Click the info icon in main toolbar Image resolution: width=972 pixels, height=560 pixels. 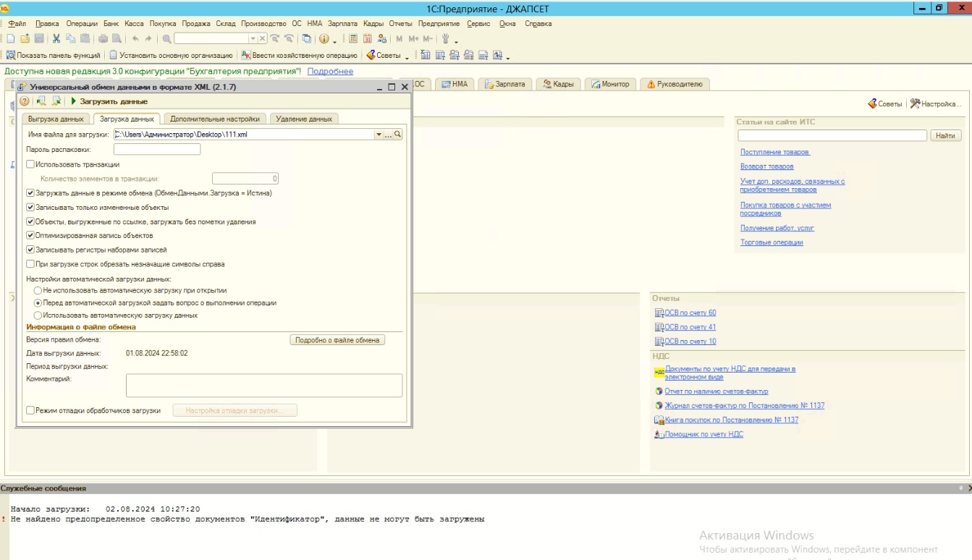click(x=324, y=38)
